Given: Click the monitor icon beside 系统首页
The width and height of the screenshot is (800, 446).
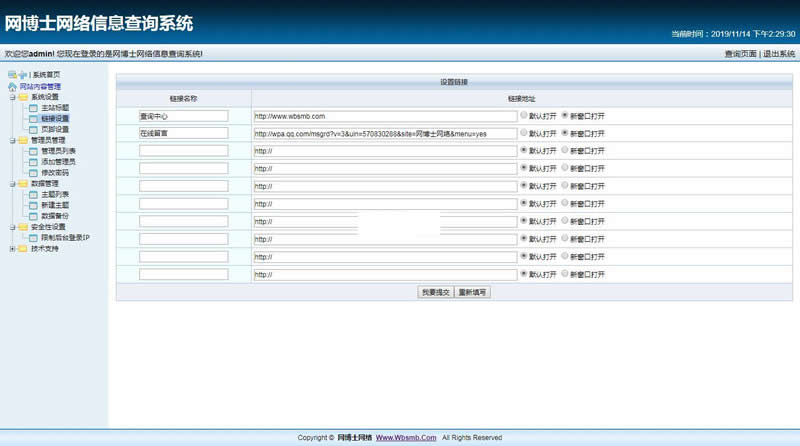Looking at the screenshot, I should coord(12,75).
